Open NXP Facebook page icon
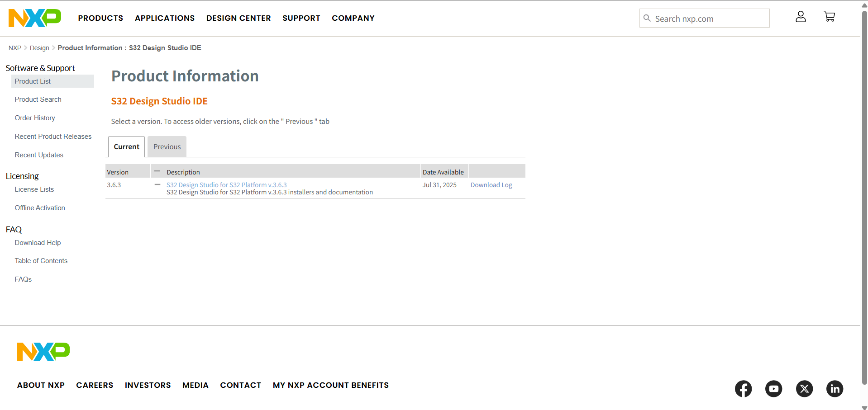868x410 pixels. (743, 389)
